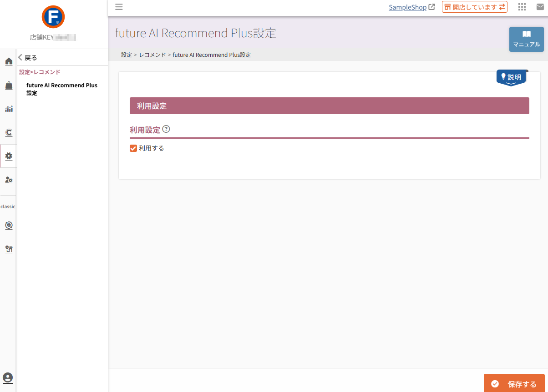The image size is (548, 392).
Task: Click the grid apps icon in top bar
Action: tap(522, 7)
